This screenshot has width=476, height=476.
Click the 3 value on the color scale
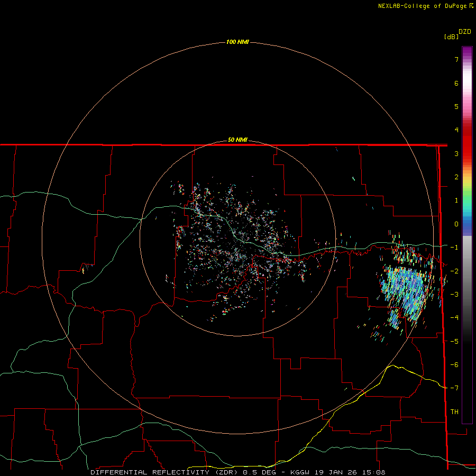coord(456,153)
